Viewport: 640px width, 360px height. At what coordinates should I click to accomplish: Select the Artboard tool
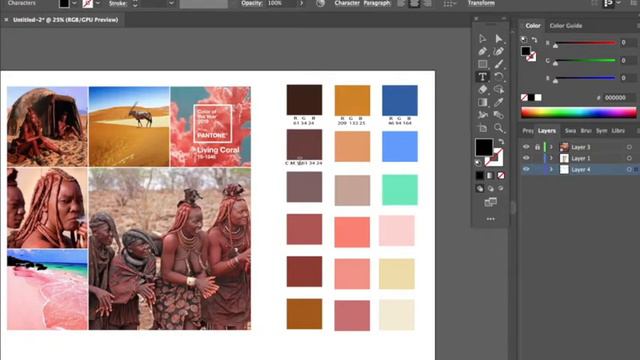click(x=482, y=128)
